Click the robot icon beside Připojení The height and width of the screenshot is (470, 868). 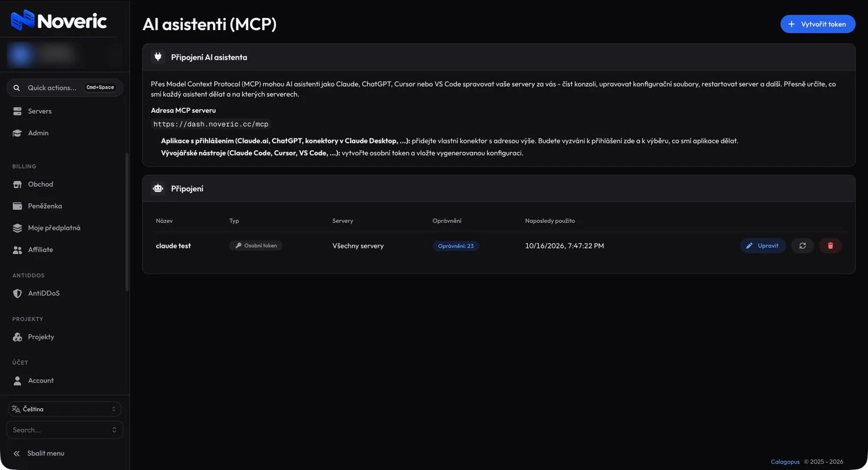pos(158,188)
